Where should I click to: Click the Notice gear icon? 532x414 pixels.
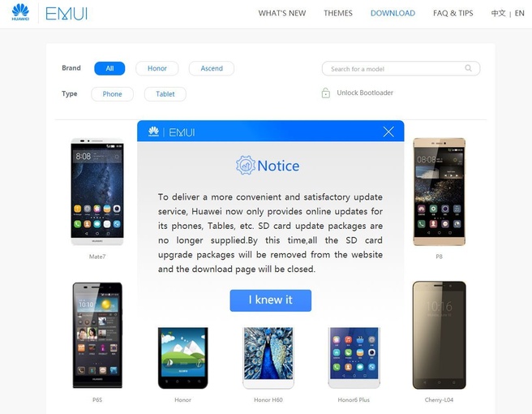tap(245, 166)
